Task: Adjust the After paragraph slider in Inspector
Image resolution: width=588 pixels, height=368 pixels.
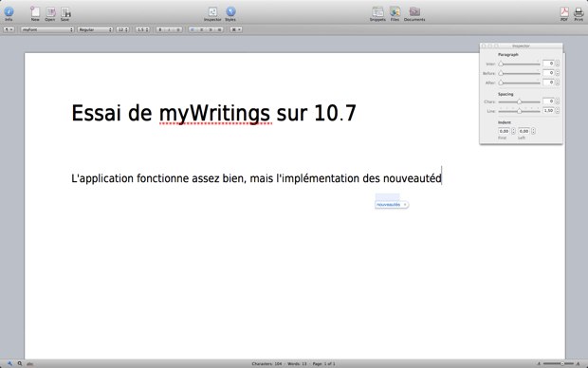Action: 519,83
